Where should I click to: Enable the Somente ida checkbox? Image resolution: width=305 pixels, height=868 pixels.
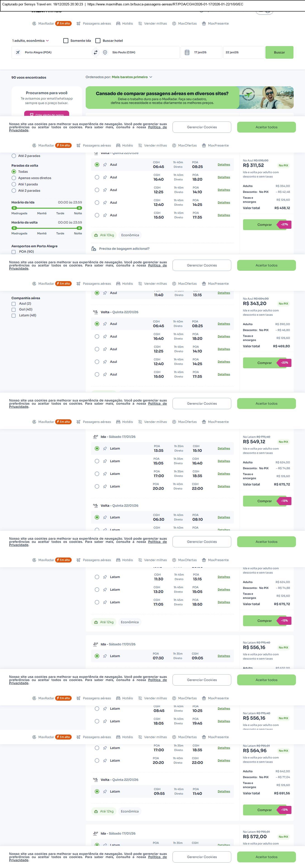[x=66, y=41]
